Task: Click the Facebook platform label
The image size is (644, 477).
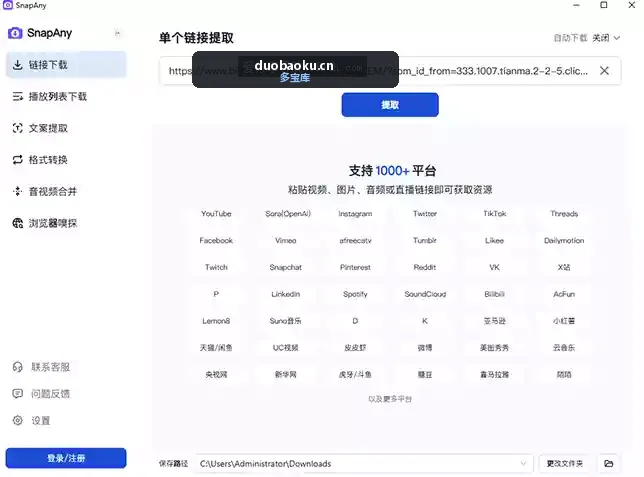Action: [x=216, y=240]
